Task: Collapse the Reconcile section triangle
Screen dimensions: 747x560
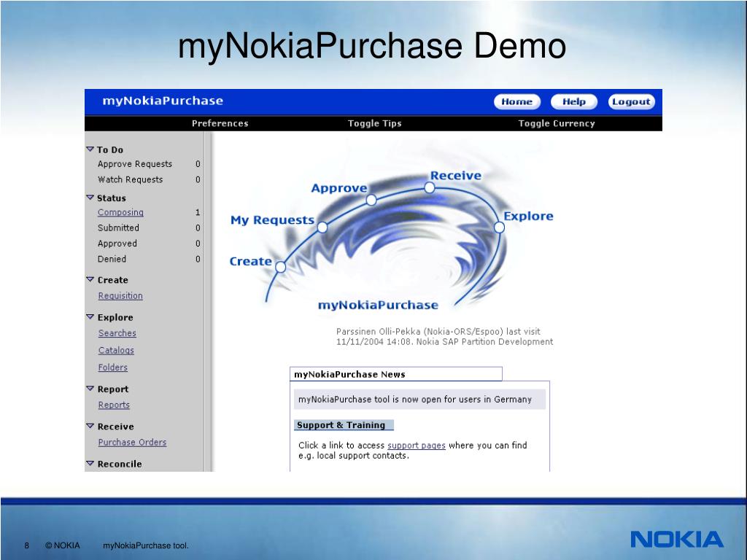Action: tap(90, 463)
